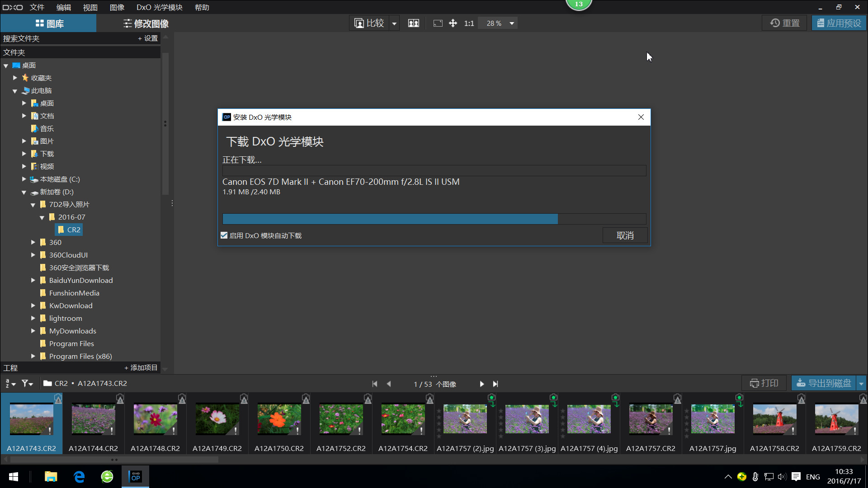
Task: Click the filmstrip horizontal scrollbar
Action: coord(114,460)
